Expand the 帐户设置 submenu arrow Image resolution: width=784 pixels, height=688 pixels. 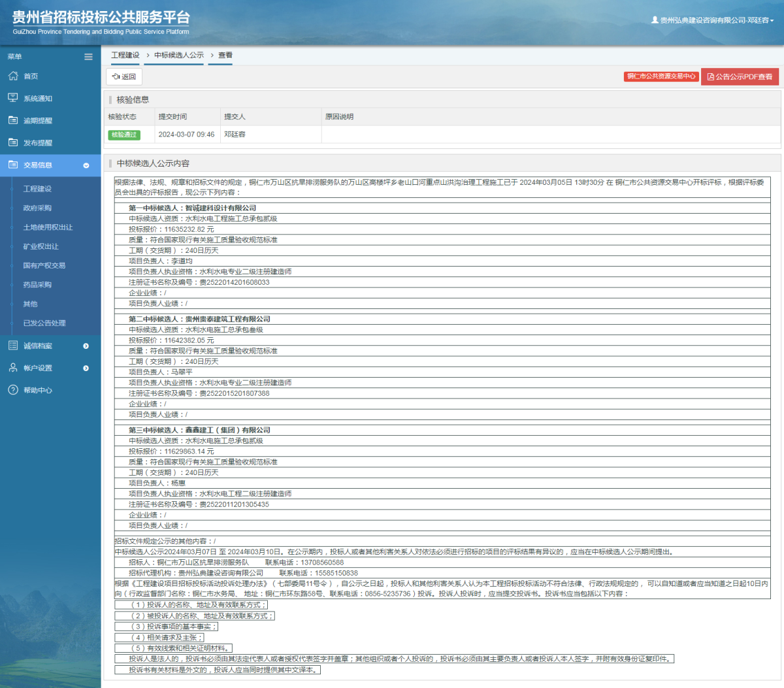(86, 369)
